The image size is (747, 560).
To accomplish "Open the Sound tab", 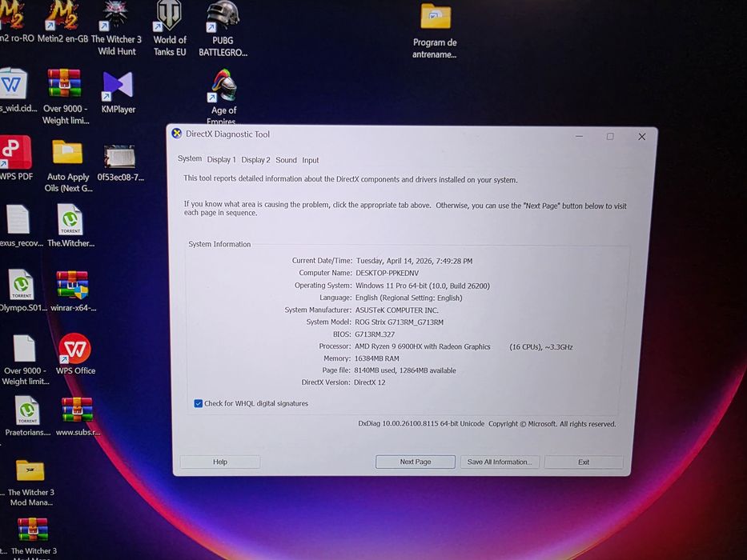I will (286, 160).
